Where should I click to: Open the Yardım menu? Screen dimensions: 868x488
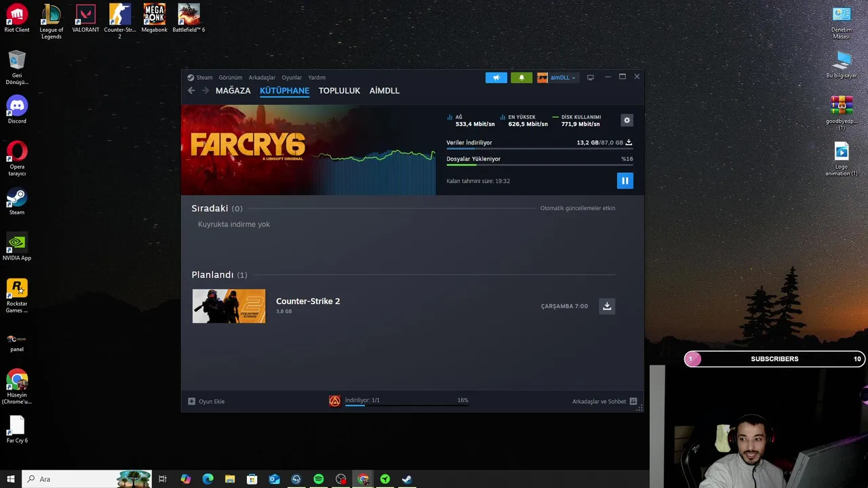[x=317, y=77]
